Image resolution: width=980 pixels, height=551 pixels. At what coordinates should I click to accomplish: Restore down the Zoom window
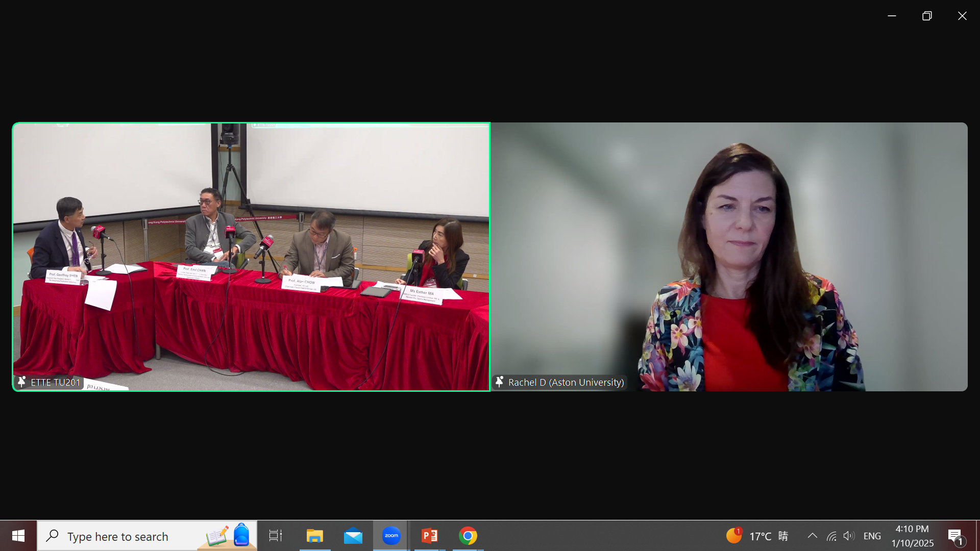click(927, 16)
